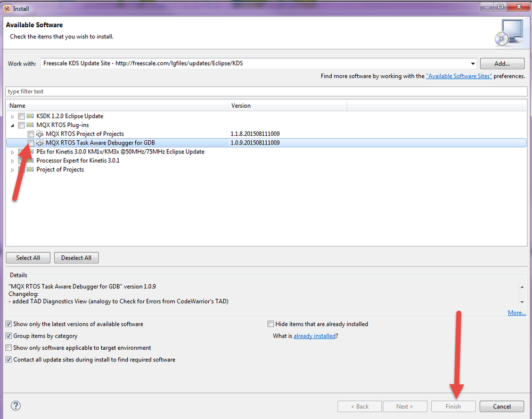Click the type filter text field

(266, 91)
